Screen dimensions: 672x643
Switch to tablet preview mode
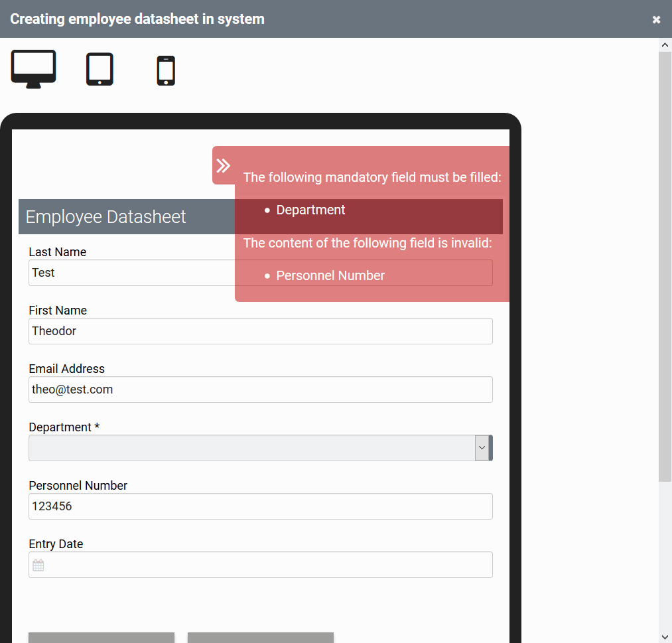coord(100,69)
